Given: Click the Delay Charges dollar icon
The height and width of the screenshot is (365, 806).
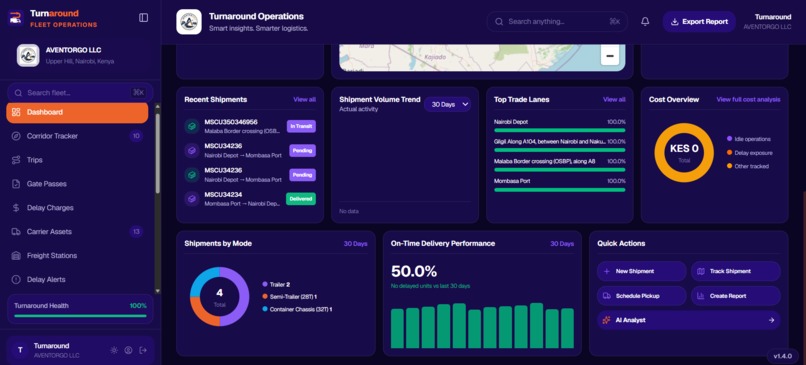Looking at the screenshot, I should click(16, 208).
